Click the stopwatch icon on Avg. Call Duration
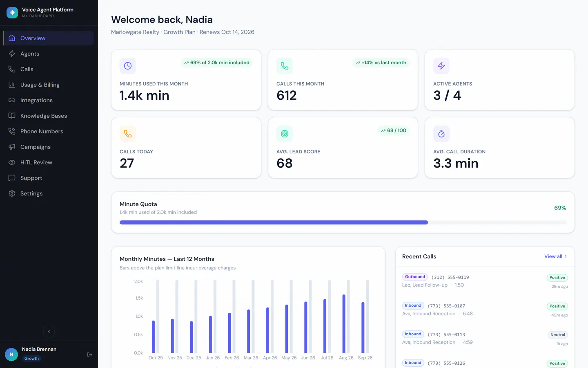 tap(441, 134)
